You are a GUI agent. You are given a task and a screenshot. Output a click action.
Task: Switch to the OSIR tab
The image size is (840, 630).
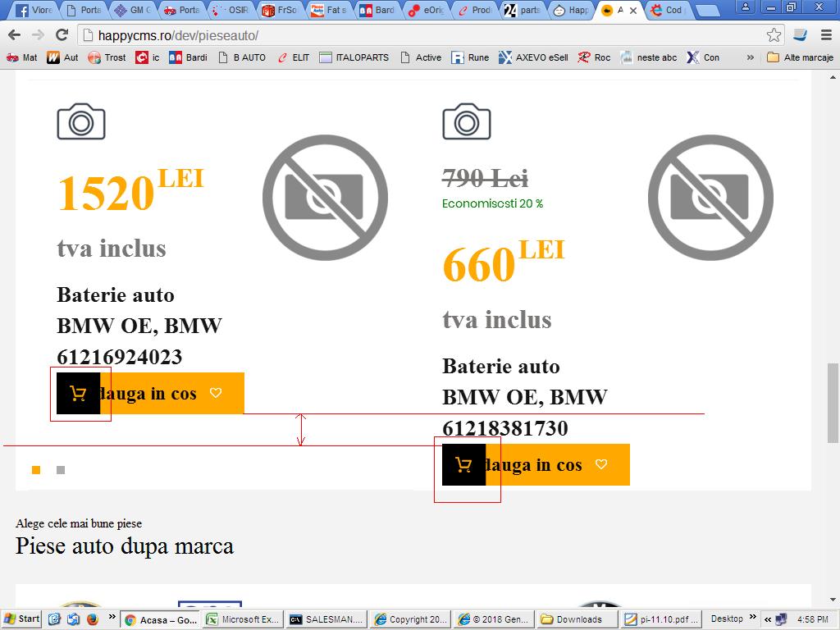tap(231, 10)
